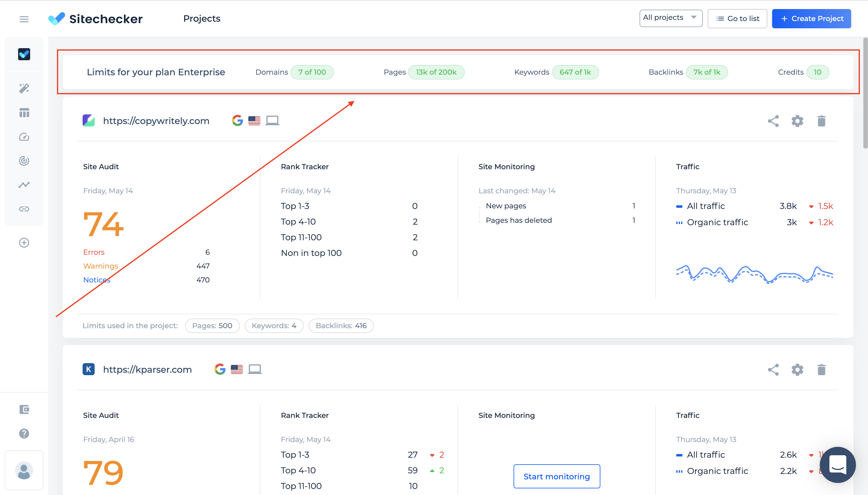Click Notices in copywritely Site Audit

point(97,280)
